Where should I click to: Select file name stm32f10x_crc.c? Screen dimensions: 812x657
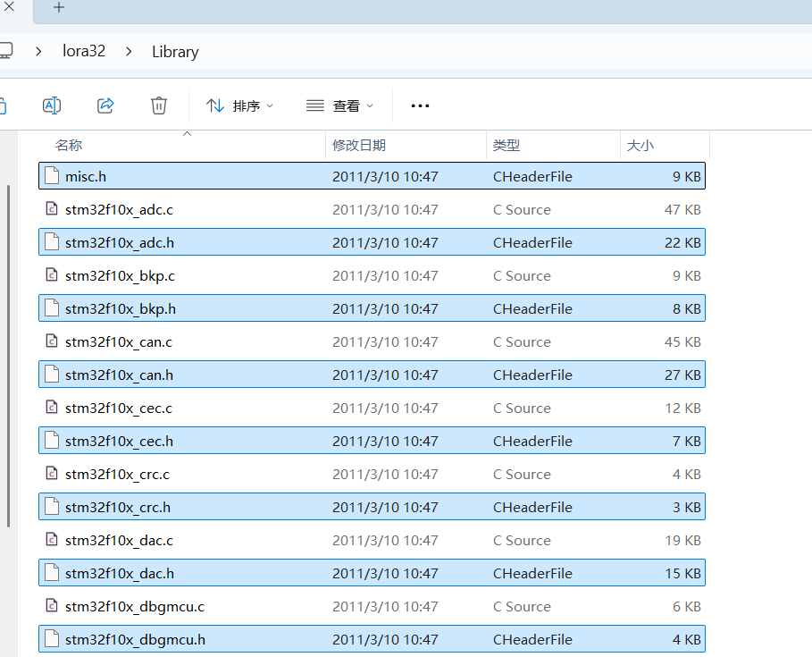click(x=118, y=475)
